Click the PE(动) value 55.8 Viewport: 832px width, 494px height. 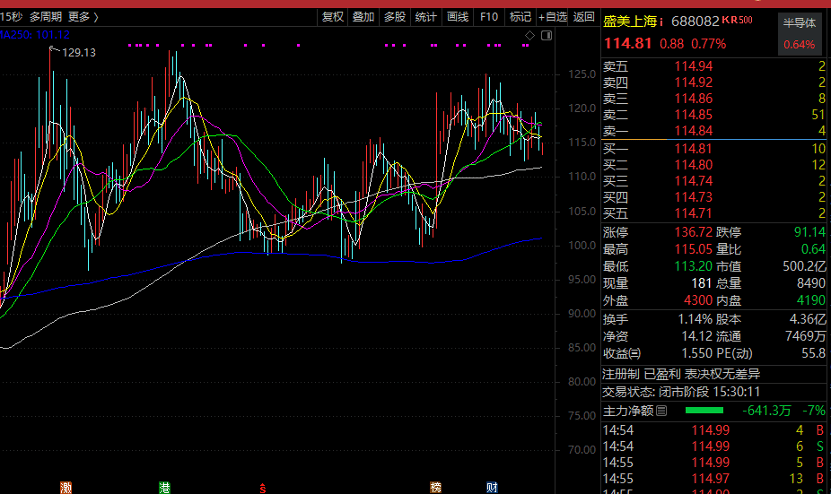813,353
